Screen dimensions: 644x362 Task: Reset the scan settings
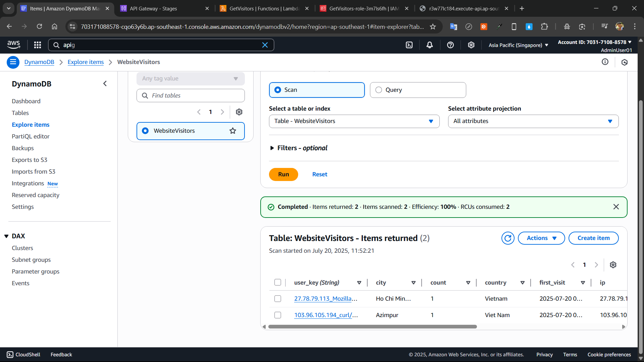[x=320, y=174]
